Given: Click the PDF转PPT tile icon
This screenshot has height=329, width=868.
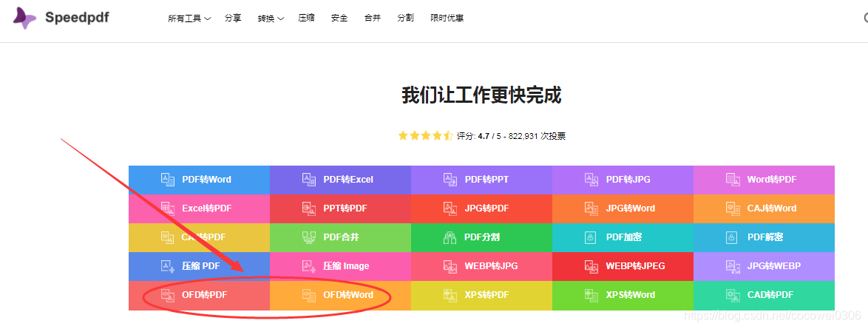Looking at the screenshot, I should tap(450, 180).
